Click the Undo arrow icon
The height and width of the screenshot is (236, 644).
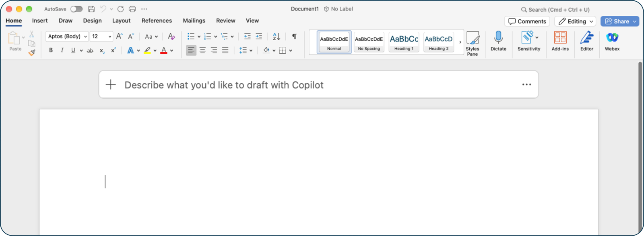click(103, 9)
